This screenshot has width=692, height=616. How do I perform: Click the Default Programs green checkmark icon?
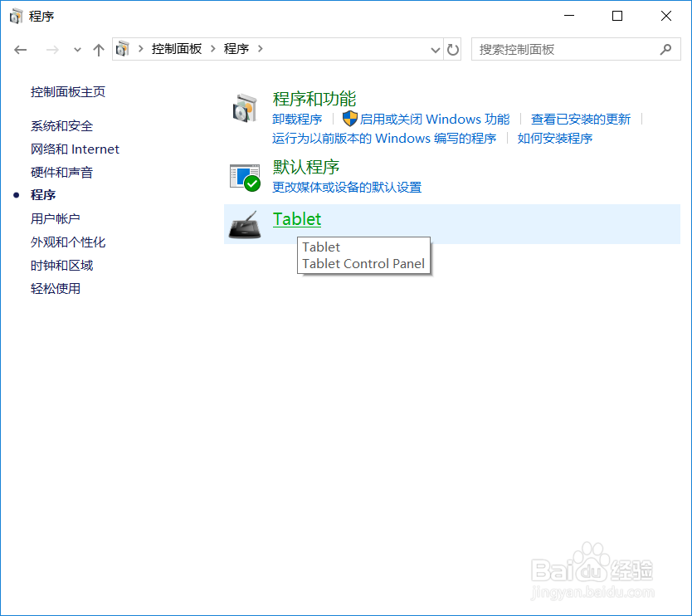pyautogui.click(x=246, y=175)
